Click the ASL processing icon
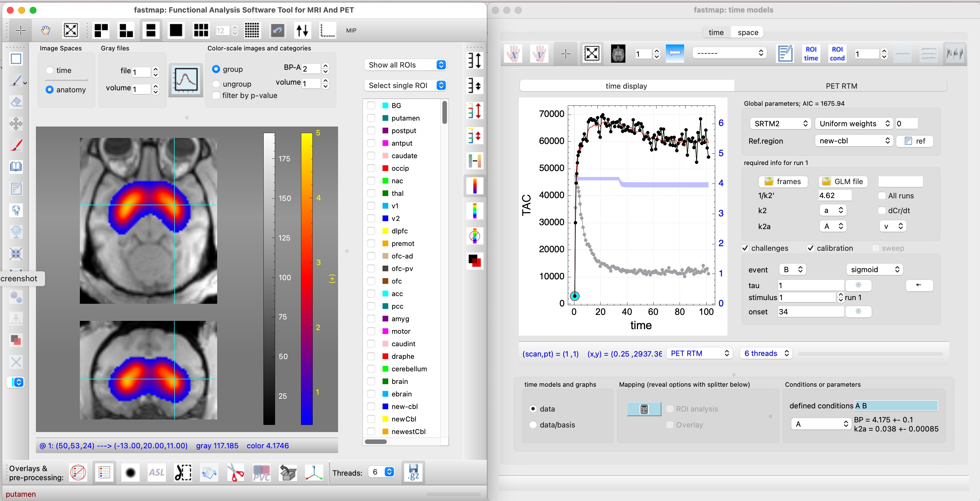 (156, 473)
